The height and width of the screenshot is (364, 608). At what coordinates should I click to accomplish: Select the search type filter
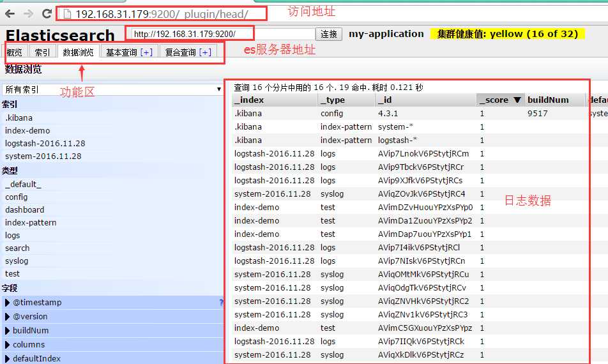[17, 248]
